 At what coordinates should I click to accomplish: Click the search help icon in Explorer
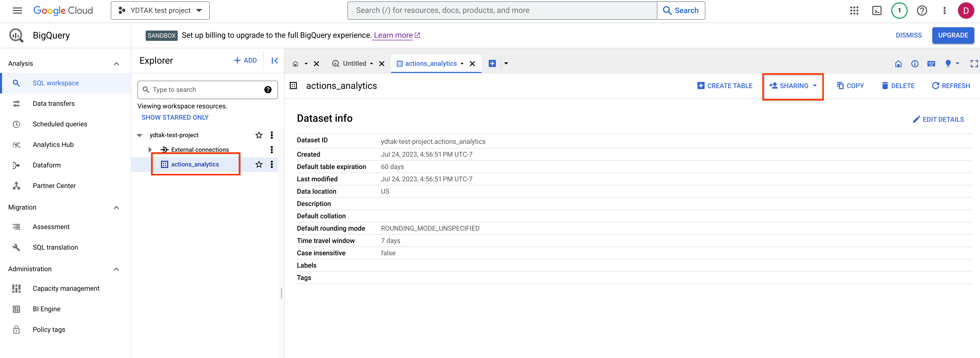click(x=267, y=89)
